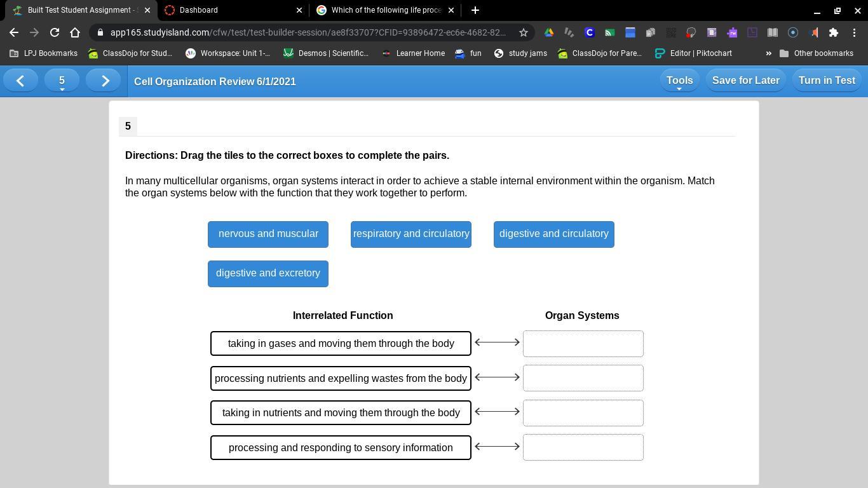The height and width of the screenshot is (488, 868).
Task: Click the browser back arrow
Action: (x=14, y=32)
